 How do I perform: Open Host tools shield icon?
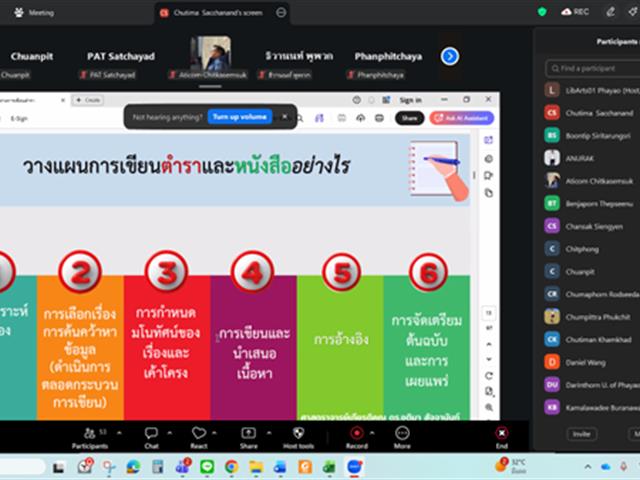tap(298, 438)
